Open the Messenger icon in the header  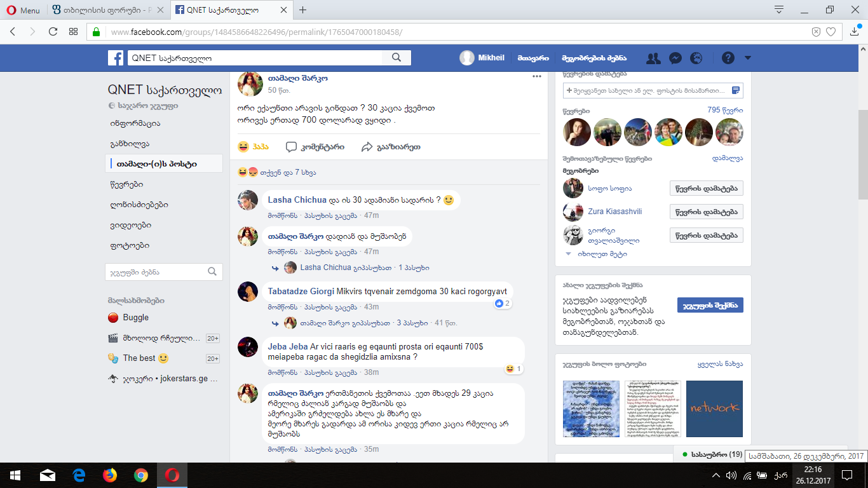click(x=675, y=58)
